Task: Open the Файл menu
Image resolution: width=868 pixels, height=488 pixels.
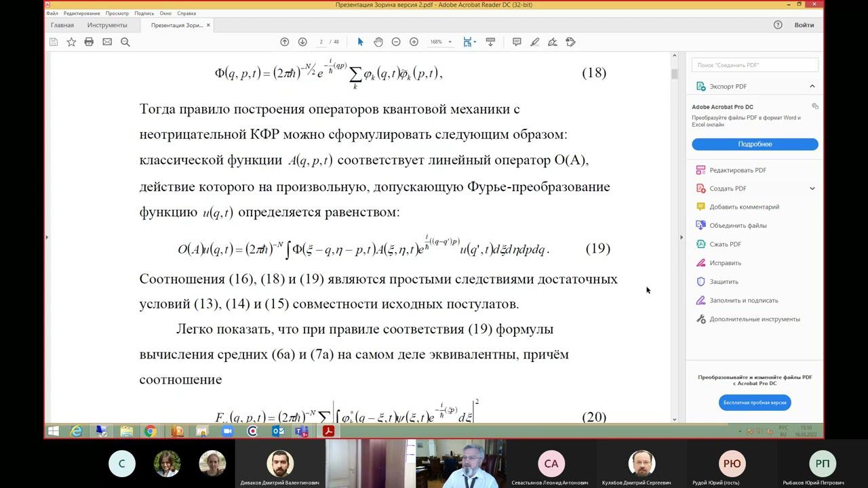Action: [52, 13]
